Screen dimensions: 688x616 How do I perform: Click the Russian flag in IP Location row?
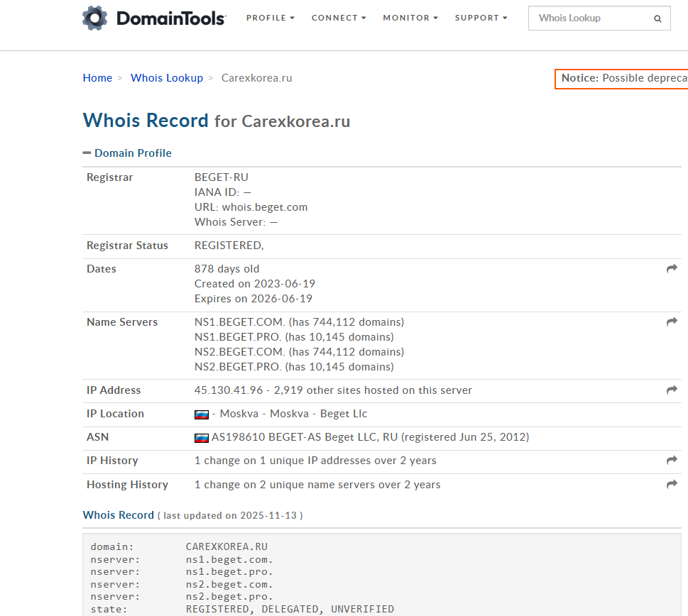[x=202, y=414]
